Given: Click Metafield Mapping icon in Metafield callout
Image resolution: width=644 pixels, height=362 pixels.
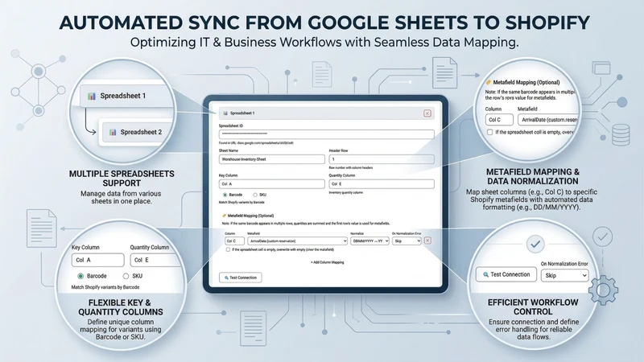Looking at the screenshot, I should tap(489, 82).
